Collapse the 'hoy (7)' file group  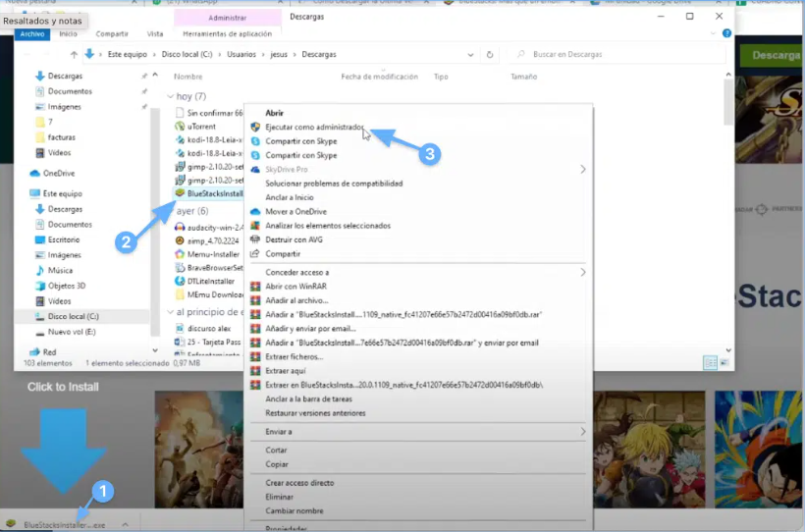click(170, 97)
